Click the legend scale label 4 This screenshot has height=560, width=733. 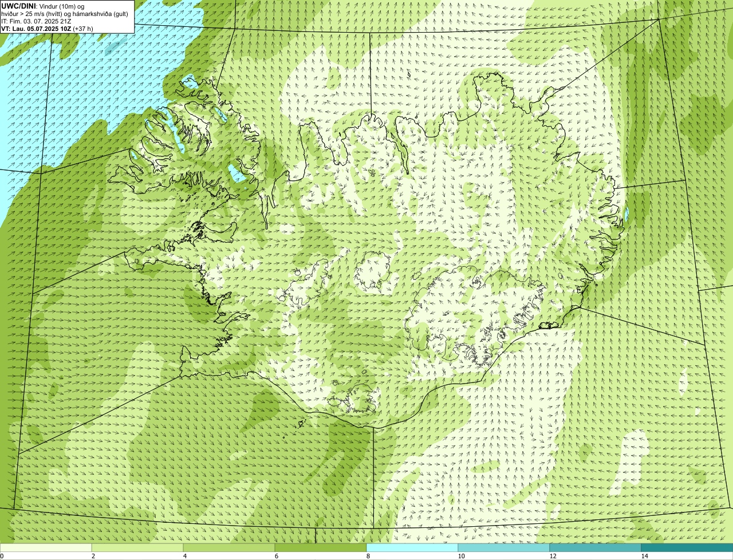184,556
